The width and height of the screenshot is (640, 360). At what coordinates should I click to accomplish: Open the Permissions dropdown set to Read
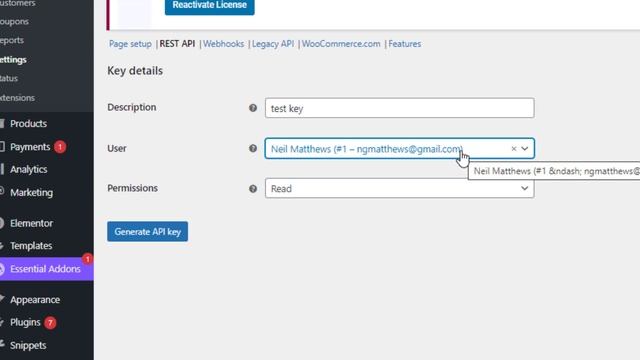tap(399, 188)
